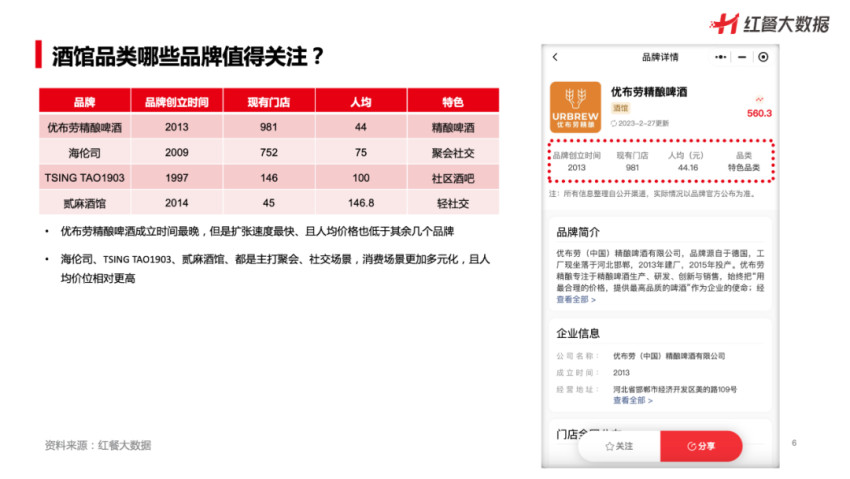Go back using the arrow in brand detail header
Screen dimensions: 850x479
point(555,57)
